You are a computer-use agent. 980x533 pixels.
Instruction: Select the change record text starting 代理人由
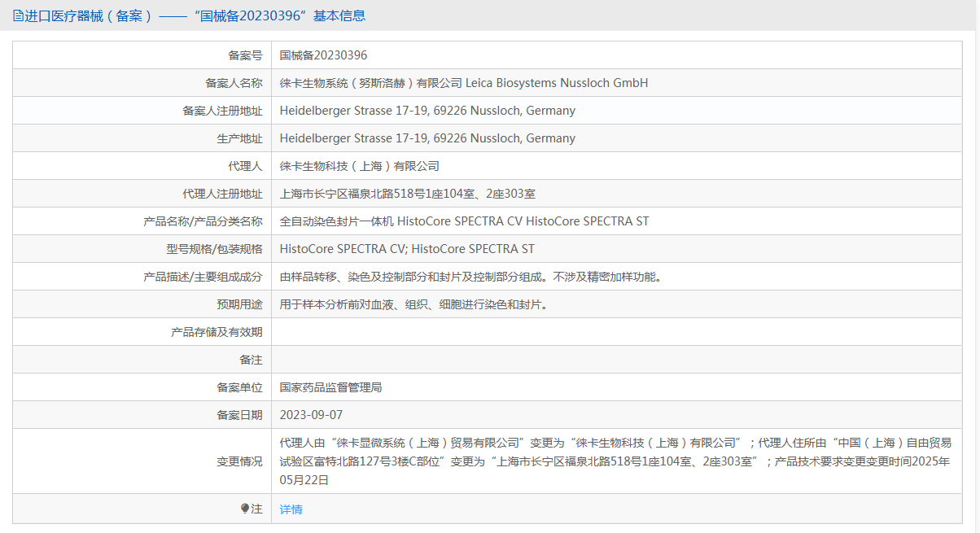tap(615, 461)
